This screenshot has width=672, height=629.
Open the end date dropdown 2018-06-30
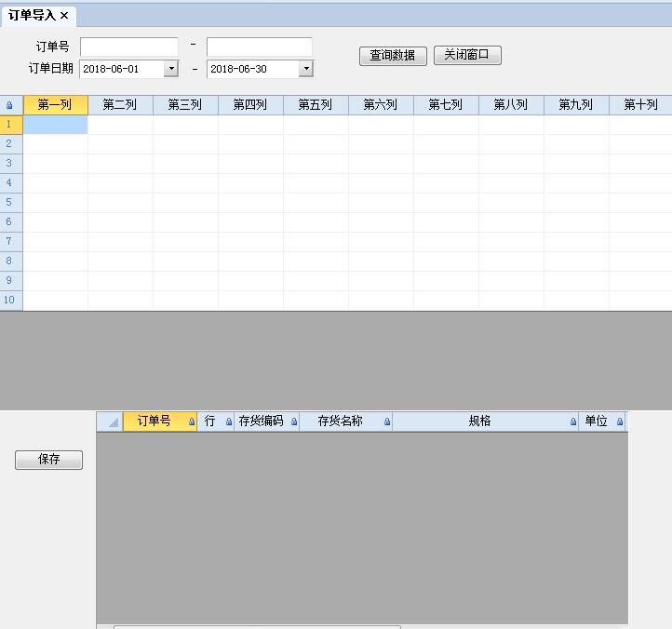[x=306, y=69]
